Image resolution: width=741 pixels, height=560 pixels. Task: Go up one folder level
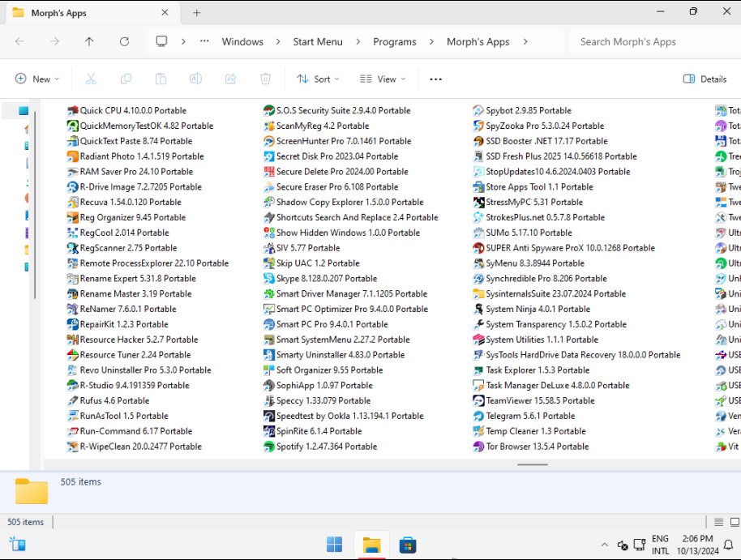point(89,41)
